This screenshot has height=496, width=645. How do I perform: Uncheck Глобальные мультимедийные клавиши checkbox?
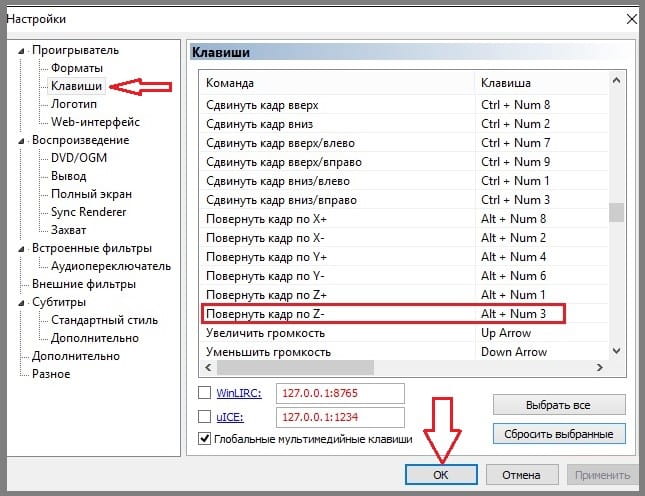click(204, 438)
